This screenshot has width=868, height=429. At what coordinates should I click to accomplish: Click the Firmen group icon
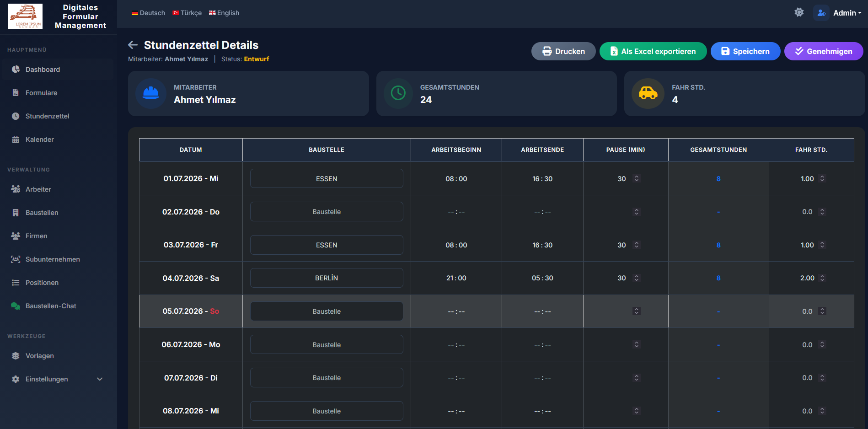[16, 236]
